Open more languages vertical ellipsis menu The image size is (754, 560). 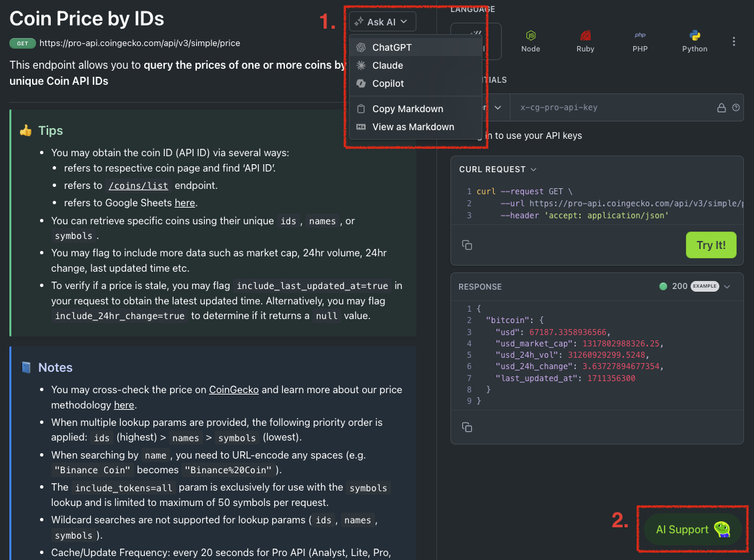tap(734, 41)
